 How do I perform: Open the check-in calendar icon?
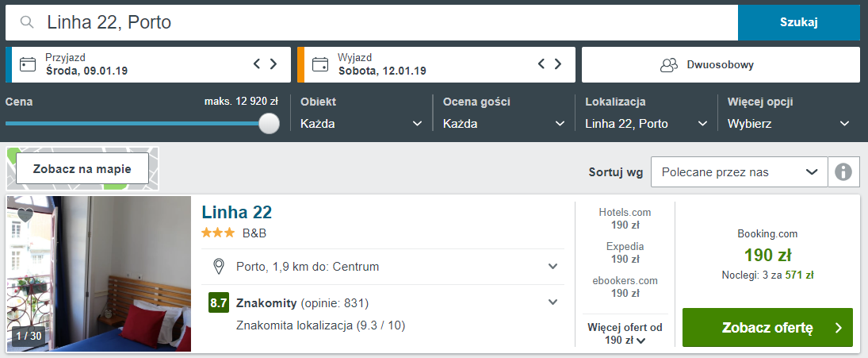tap(28, 64)
